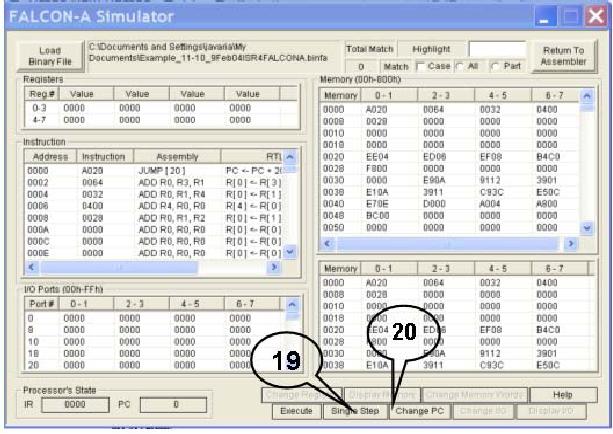Click address 000E in Instruction list
This screenshot has width=613, height=434.
pyautogui.click(x=38, y=253)
